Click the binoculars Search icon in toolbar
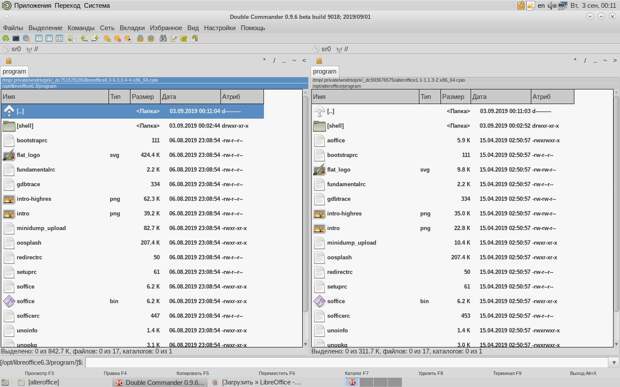620x387 pixels. (163, 38)
